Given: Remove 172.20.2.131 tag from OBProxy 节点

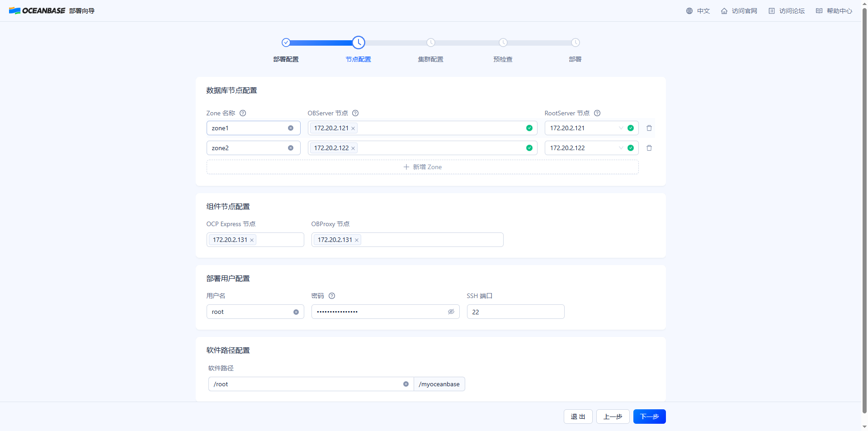Looking at the screenshot, I should [357, 240].
